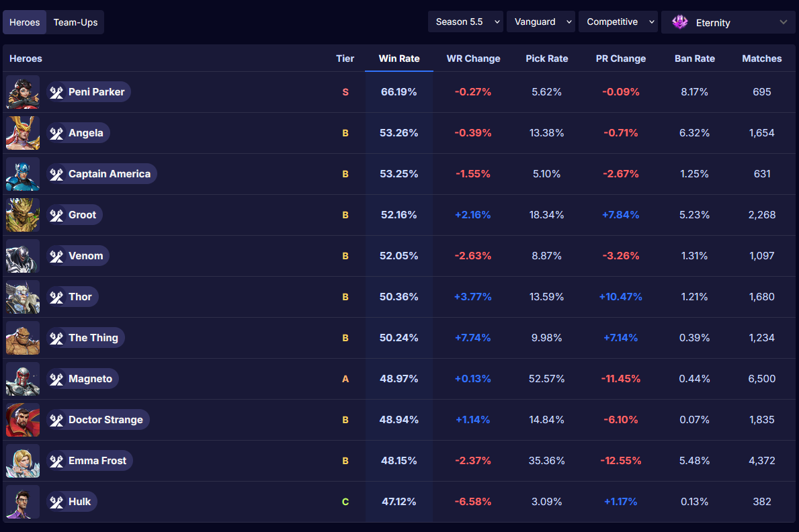Switch to the Team-Ups tab

[75, 22]
